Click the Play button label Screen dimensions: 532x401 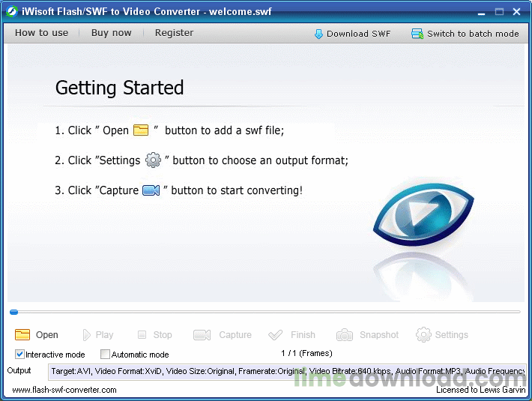click(x=104, y=335)
